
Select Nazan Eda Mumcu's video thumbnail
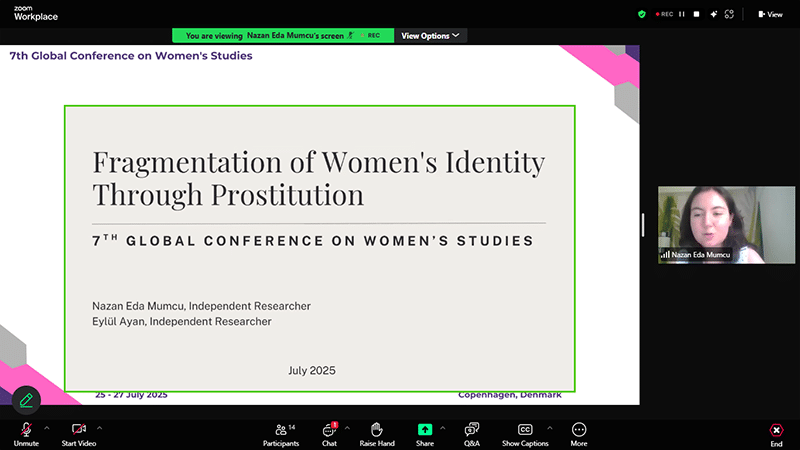[x=711, y=225]
